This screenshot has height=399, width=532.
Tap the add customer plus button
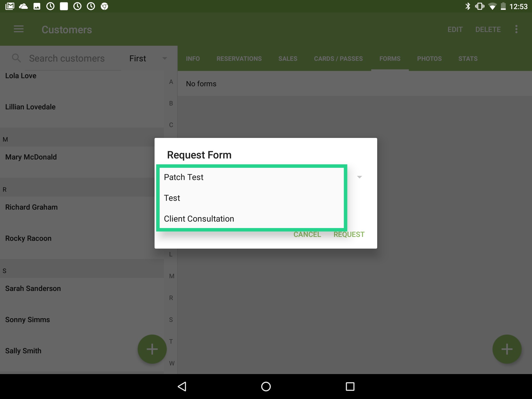pos(152,349)
